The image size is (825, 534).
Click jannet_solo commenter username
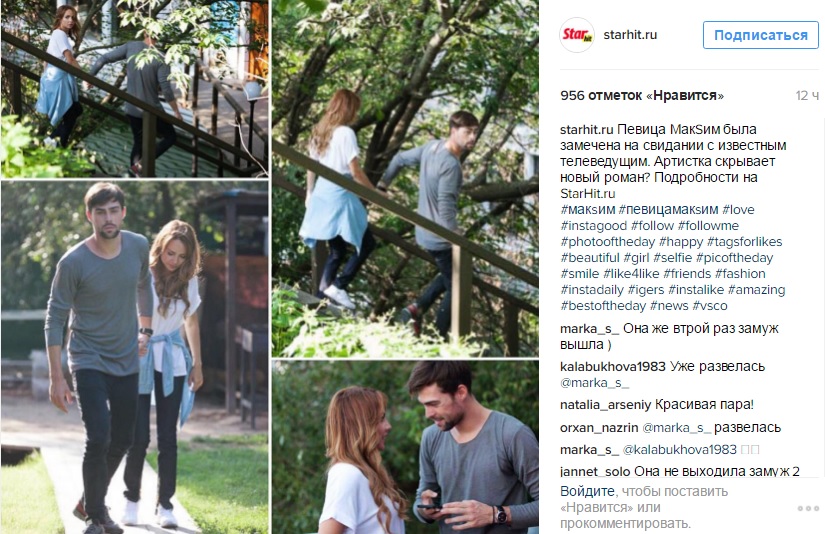595,471
